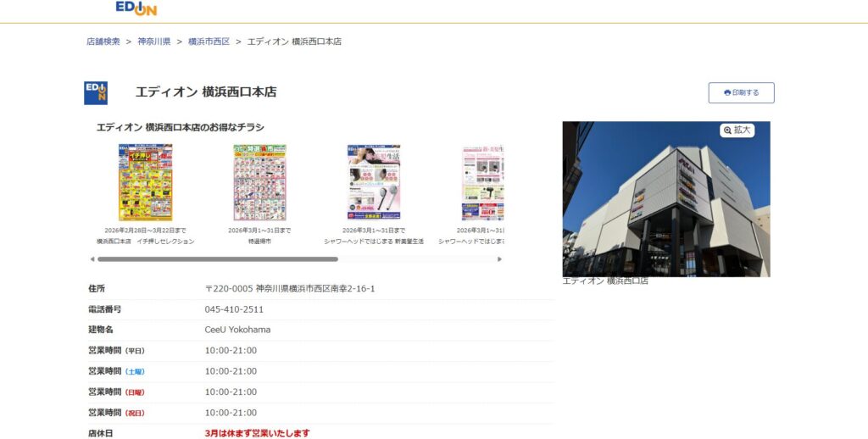Click the EDION logo in the header
Screen dimensions: 868x439
136,8
